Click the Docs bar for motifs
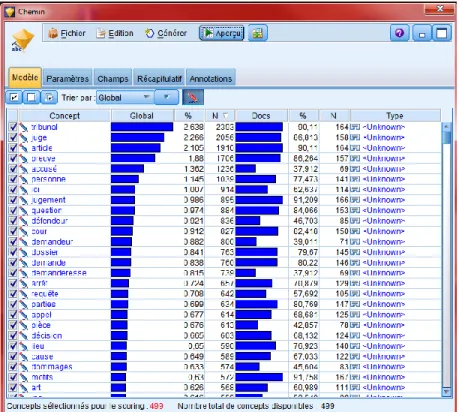 pos(259,377)
